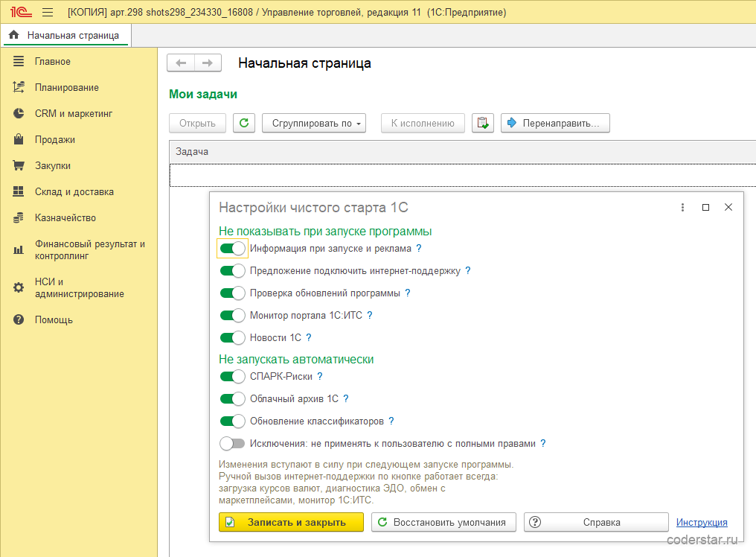Show help for Облачный архив 1С

(x=346, y=398)
